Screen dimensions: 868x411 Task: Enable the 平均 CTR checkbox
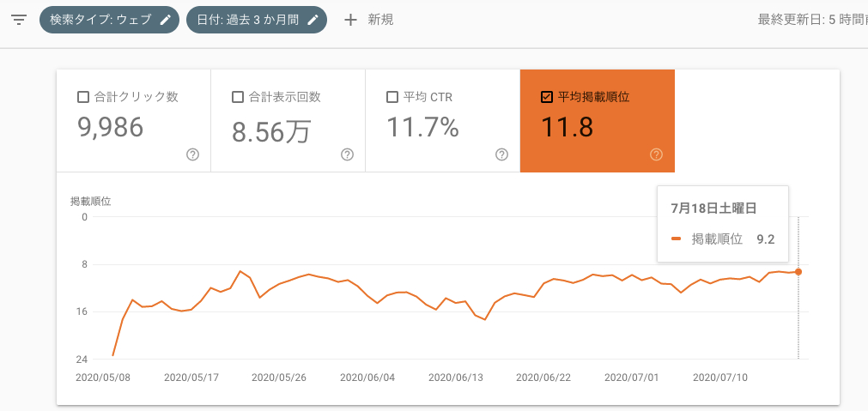tap(392, 97)
